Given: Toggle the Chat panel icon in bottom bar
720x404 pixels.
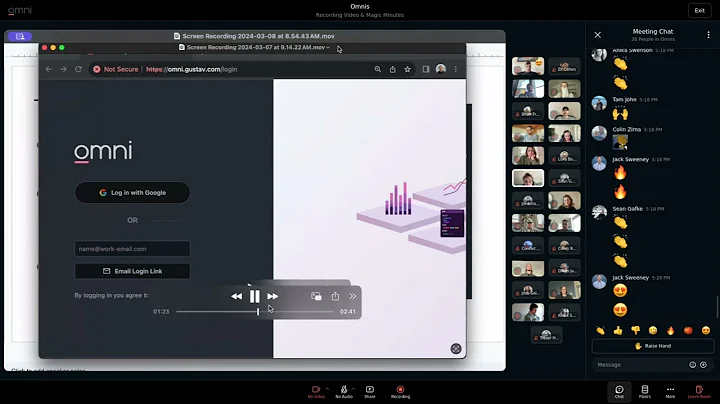Looking at the screenshot, I should click(619, 391).
